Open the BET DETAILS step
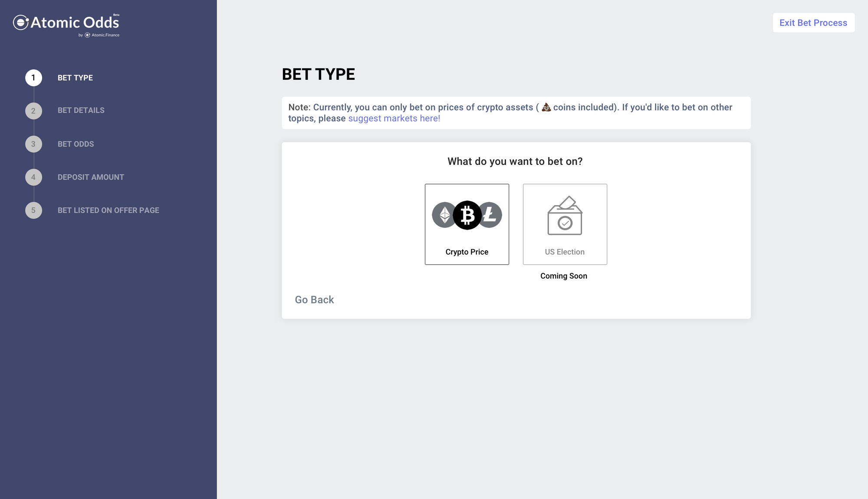 click(81, 111)
